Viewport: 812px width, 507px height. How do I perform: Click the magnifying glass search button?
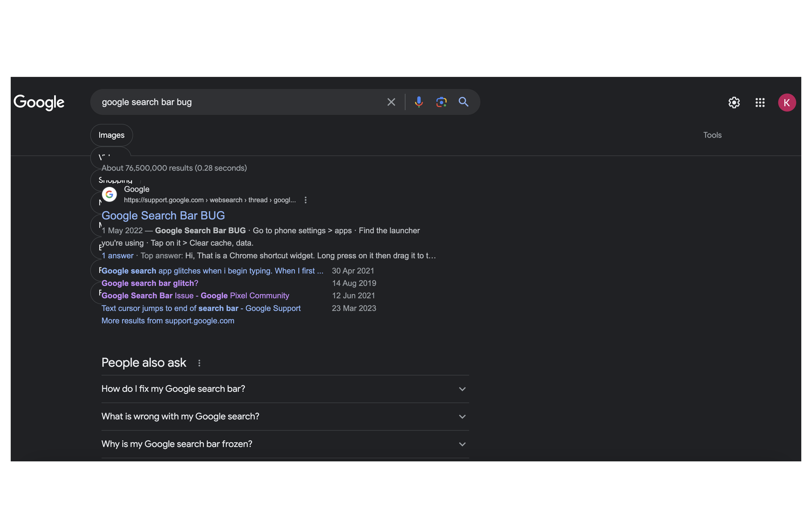pyautogui.click(x=464, y=102)
